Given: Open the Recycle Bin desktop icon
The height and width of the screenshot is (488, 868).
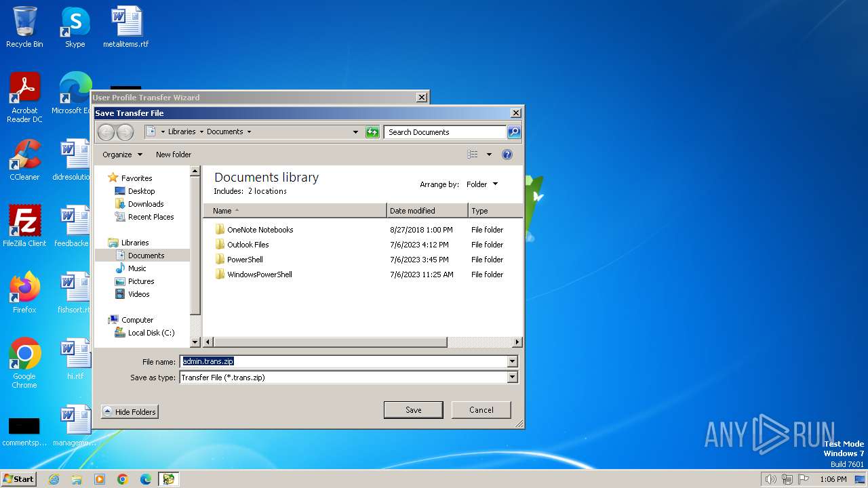Looking at the screenshot, I should click(24, 27).
